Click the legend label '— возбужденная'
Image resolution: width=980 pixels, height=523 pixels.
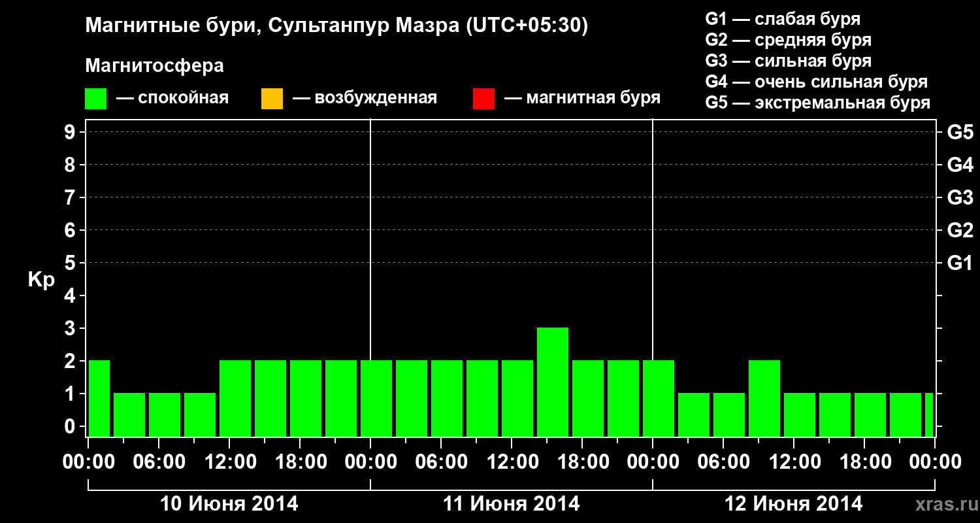point(365,98)
